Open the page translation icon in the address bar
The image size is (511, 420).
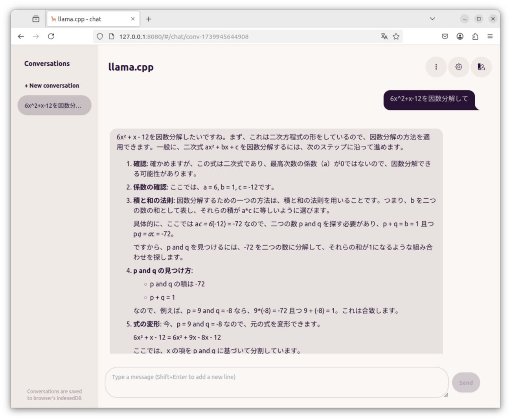384,36
